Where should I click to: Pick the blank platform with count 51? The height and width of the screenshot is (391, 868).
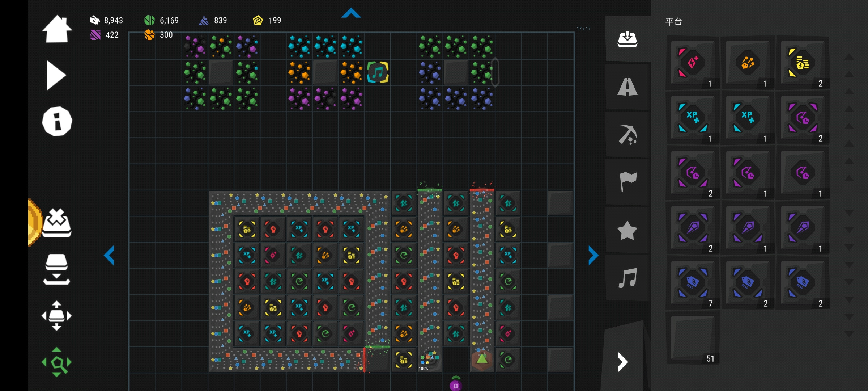693,338
